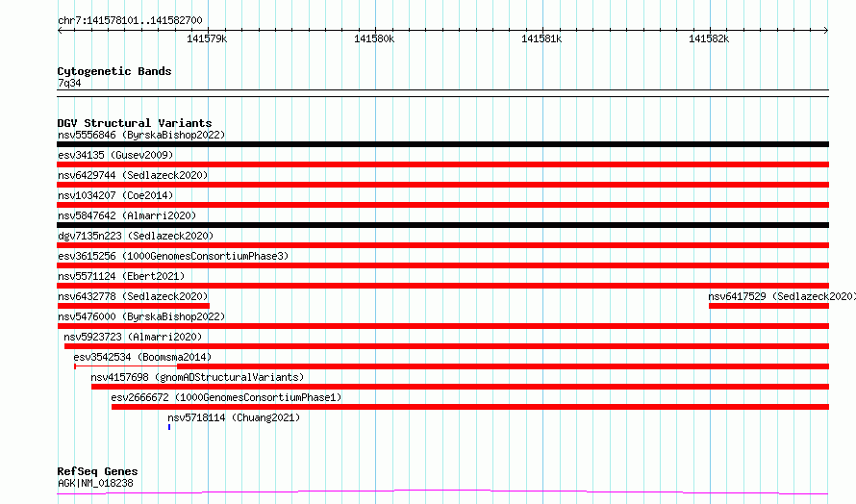Click the short red nsv6417529 variant bar
856x504 pixels.
(x=768, y=306)
